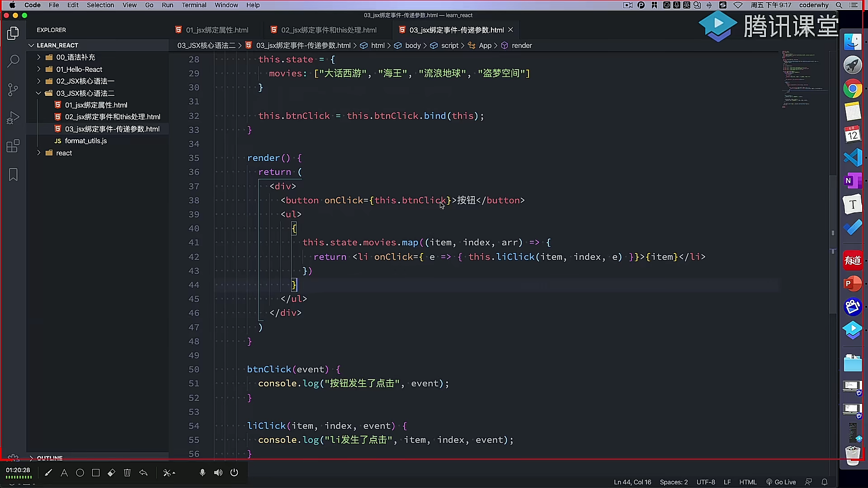The width and height of the screenshot is (868, 488).
Task: Click the trash clear annotations icon
Action: click(x=127, y=473)
